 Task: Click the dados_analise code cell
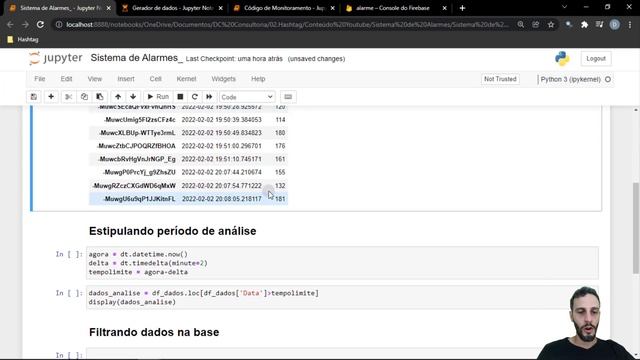[x=342, y=298]
